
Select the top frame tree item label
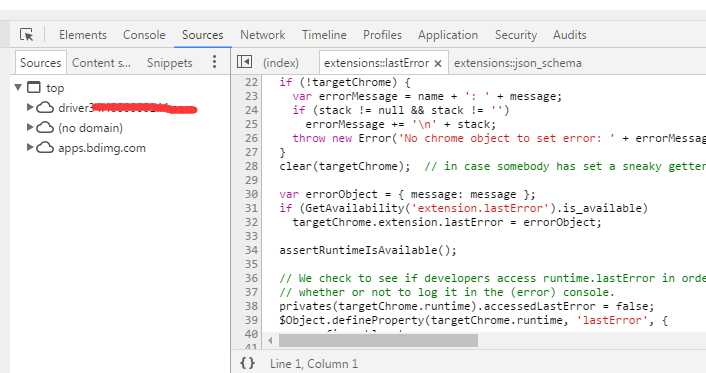pos(55,88)
